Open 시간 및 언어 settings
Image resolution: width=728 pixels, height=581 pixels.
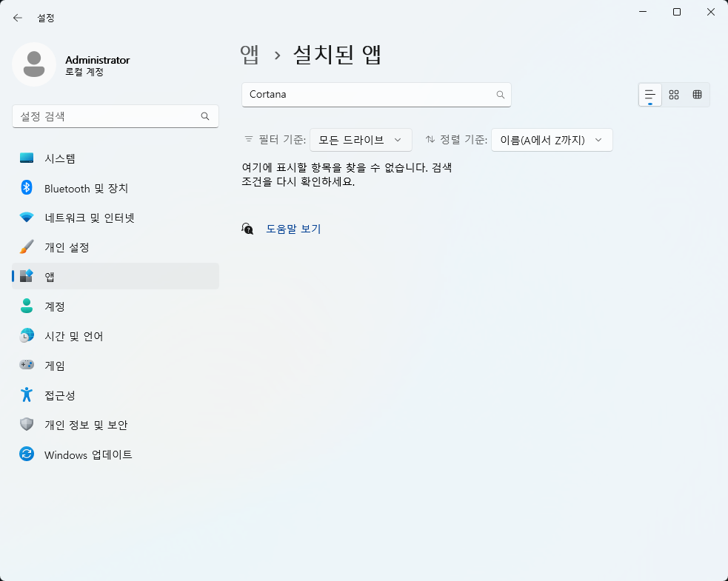115,336
